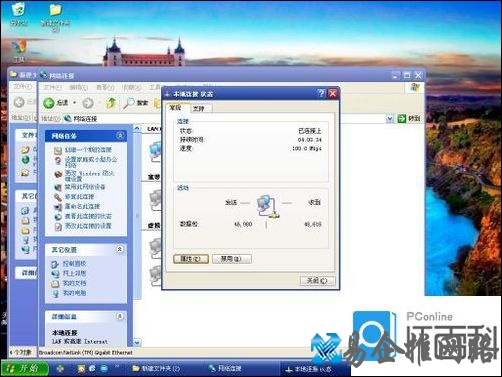
Task: Open the Search magnifier toolbar icon
Action: pyautogui.click(x=128, y=103)
